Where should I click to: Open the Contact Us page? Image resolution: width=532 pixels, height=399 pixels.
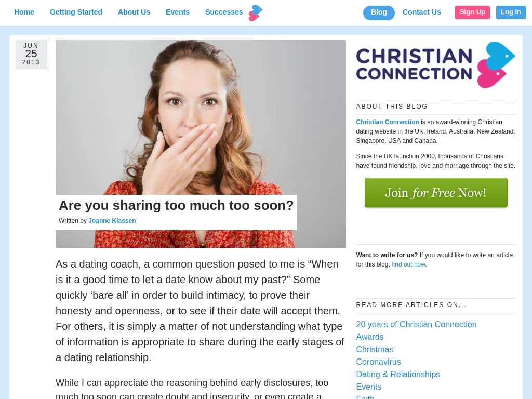click(x=422, y=12)
